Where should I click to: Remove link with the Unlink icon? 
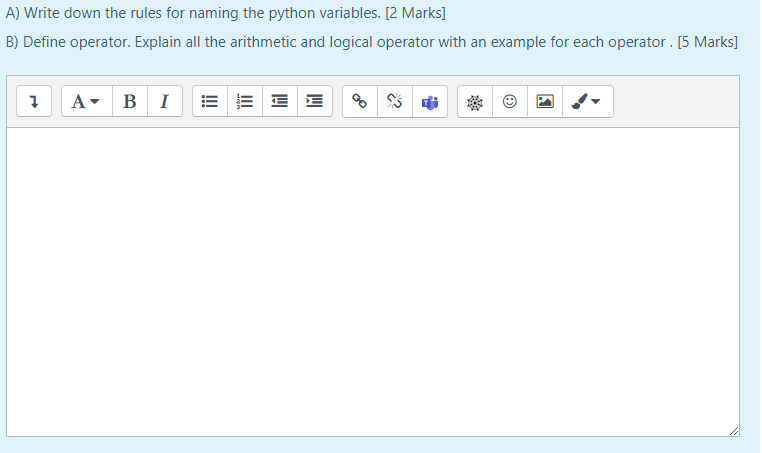coord(395,102)
